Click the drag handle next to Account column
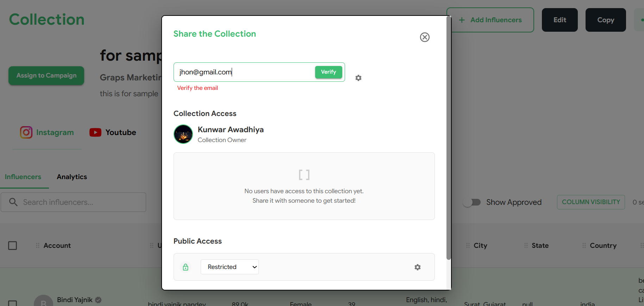The image size is (644, 306). [38, 245]
